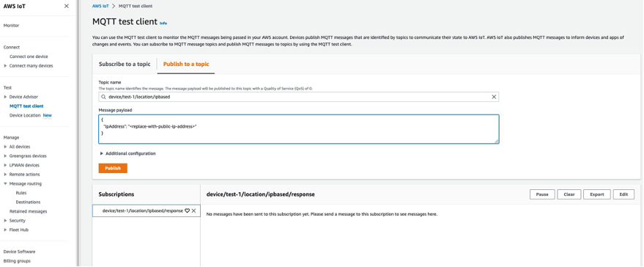The width and height of the screenshot is (644, 267).
Task: Open Connect one device page
Action: (29, 56)
